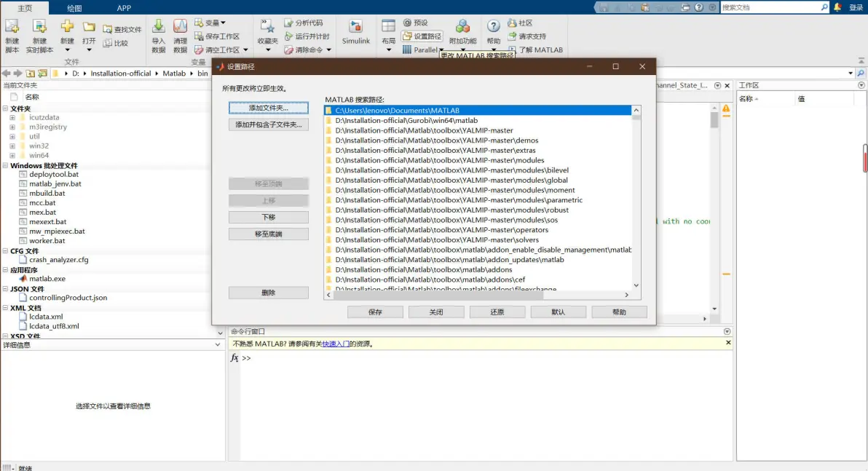
Task: Click the 附加功能 (Add-Ons) icon
Action: [463, 26]
